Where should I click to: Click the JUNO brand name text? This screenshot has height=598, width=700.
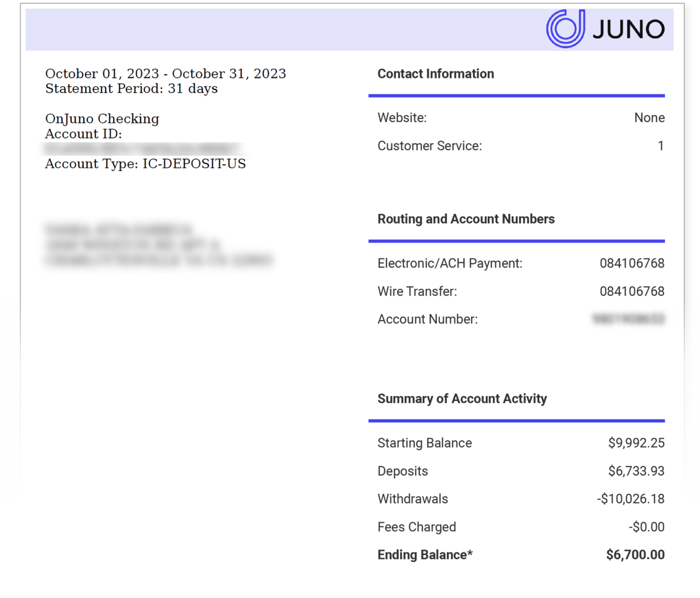pyautogui.click(x=628, y=29)
